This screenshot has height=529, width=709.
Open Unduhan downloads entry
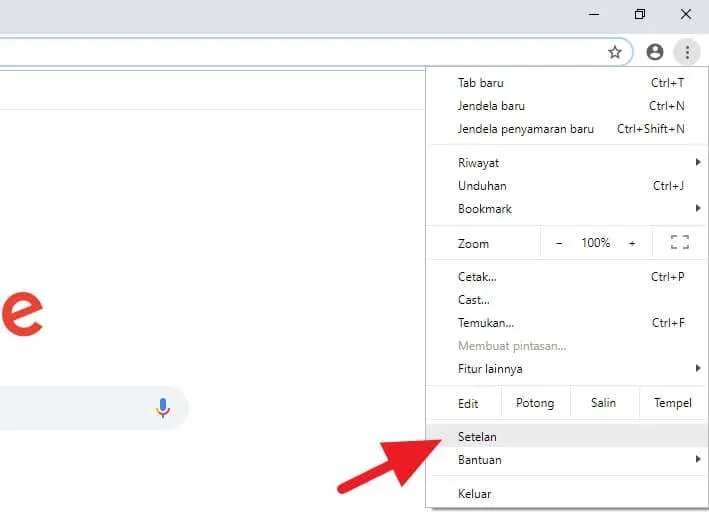(567, 186)
